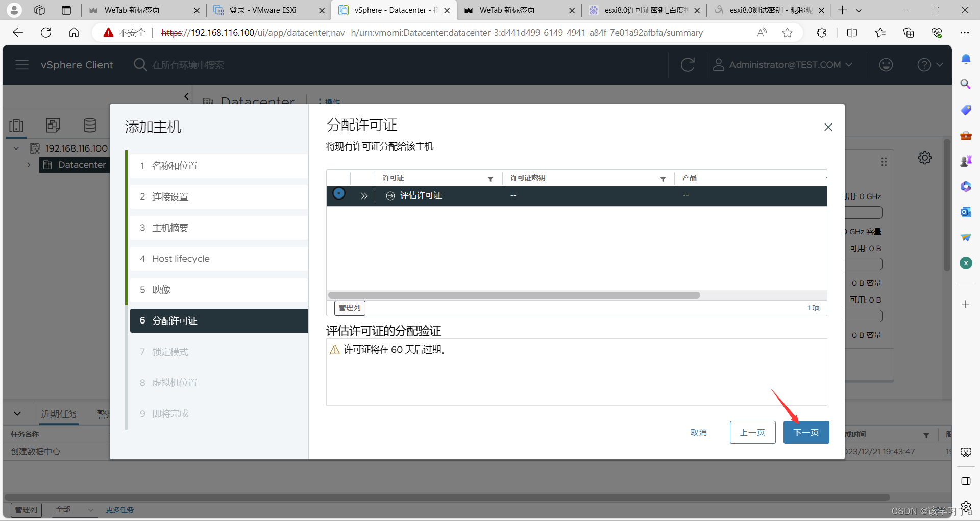Click 管理列 button in tasks panel
This screenshot has height=521, width=980.
pyautogui.click(x=26, y=510)
